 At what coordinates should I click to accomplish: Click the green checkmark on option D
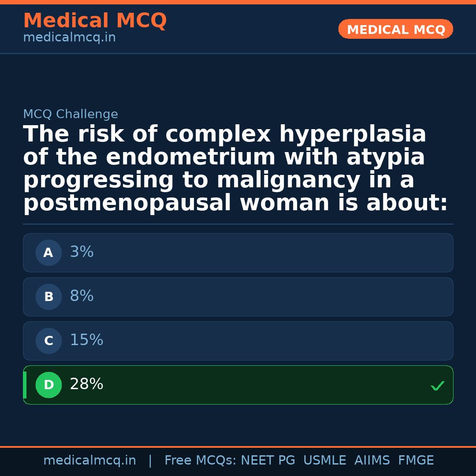point(437,386)
